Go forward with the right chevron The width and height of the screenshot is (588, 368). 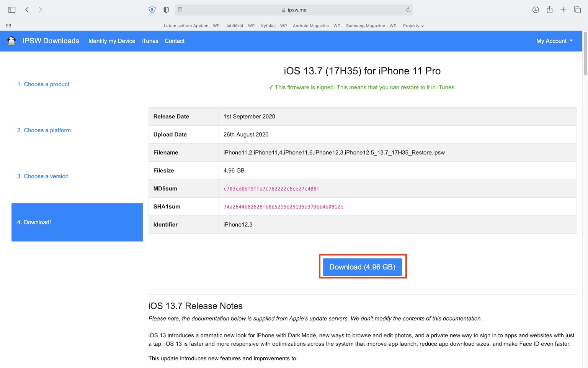click(x=40, y=10)
